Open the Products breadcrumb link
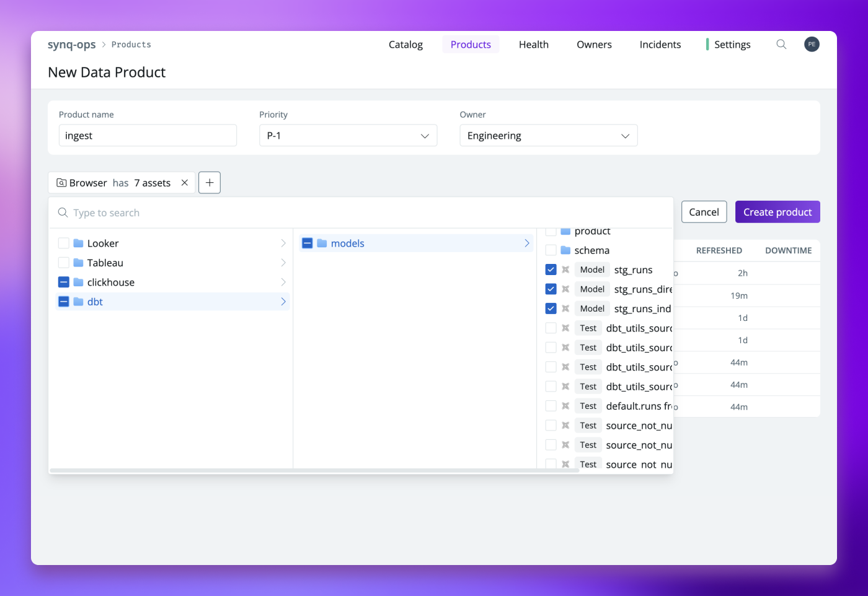This screenshot has height=596, width=868. (131, 45)
